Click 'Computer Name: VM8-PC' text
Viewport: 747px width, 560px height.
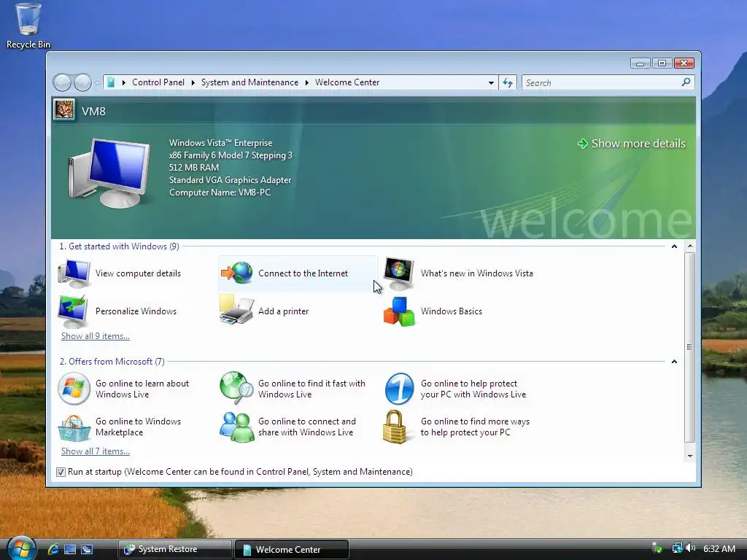coord(220,192)
